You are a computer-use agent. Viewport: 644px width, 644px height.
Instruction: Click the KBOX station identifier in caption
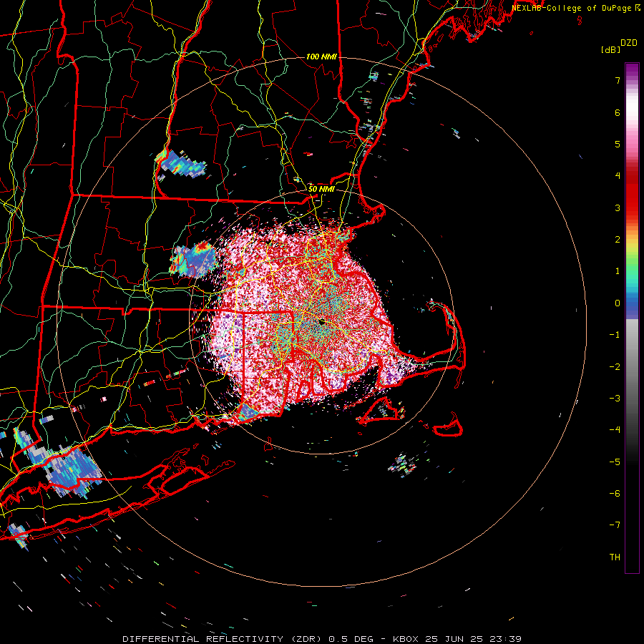click(406, 639)
